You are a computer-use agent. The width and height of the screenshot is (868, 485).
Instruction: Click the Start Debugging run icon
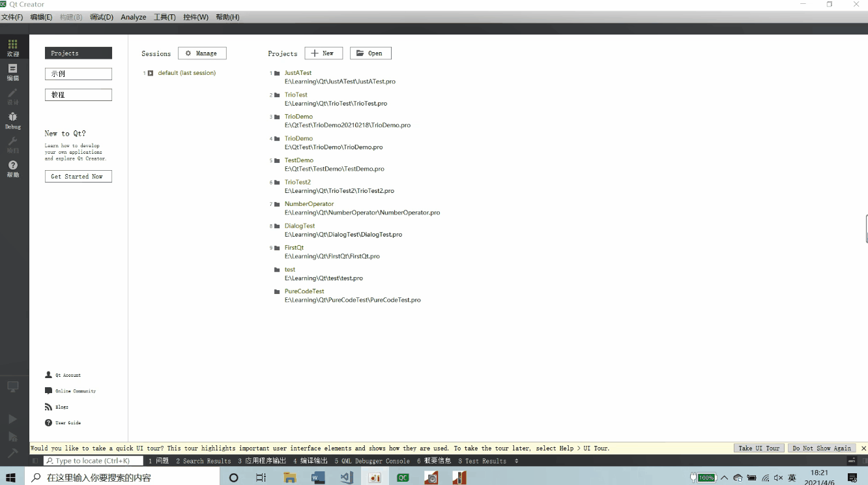[x=13, y=437]
